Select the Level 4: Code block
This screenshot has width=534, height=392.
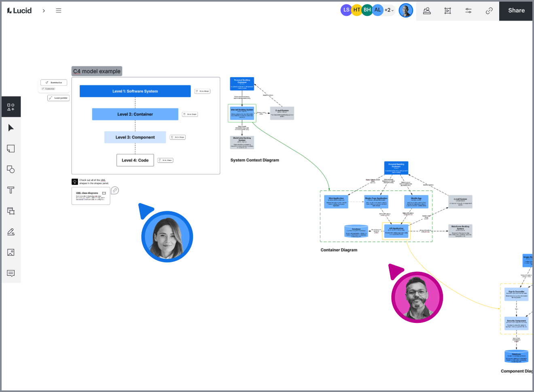135,160
